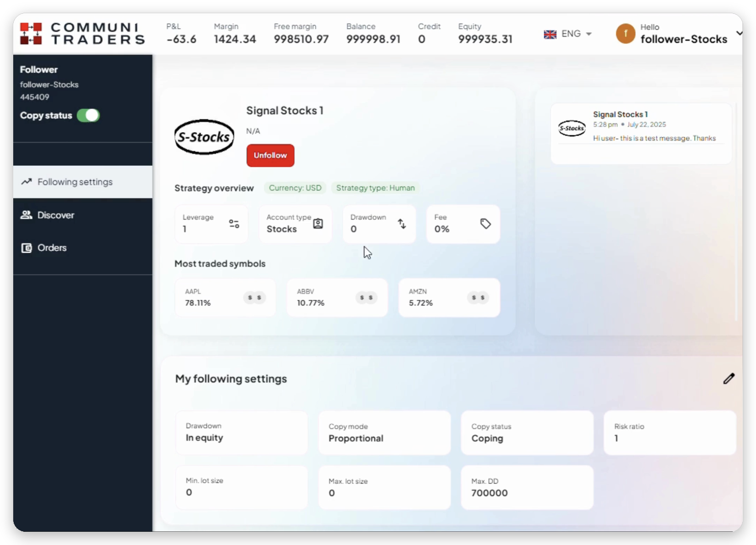This screenshot has height=545, width=756.
Task: Click the Balance value 999998.91
Action: 373,39
